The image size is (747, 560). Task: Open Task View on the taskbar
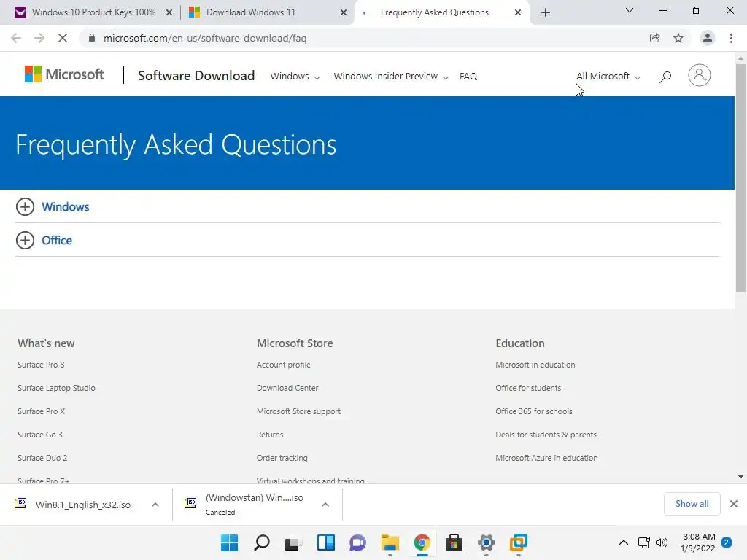click(293, 542)
